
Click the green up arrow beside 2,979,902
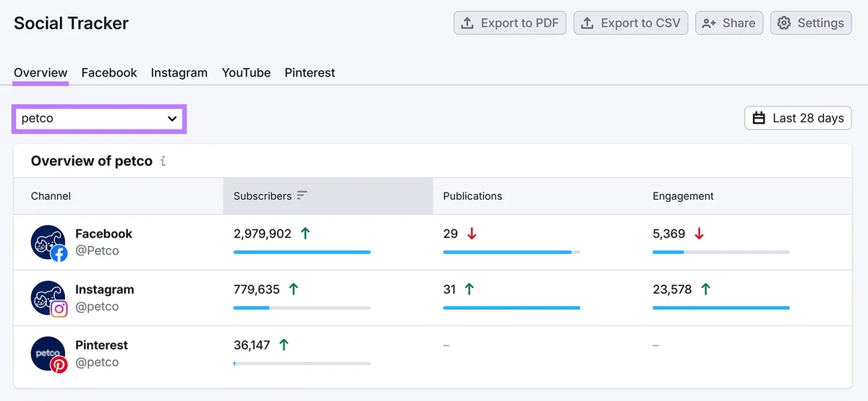[305, 234]
